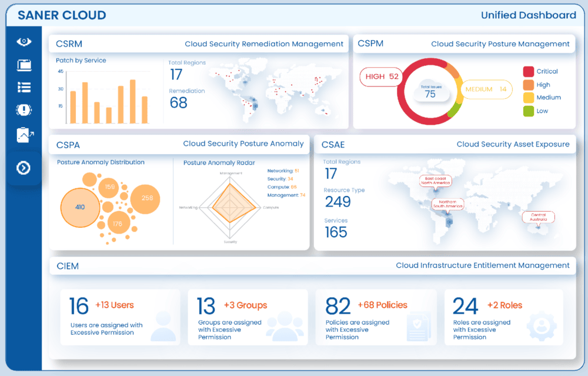
Task: Open the monitor devices icon in sidebar
Action: click(x=24, y=65)
